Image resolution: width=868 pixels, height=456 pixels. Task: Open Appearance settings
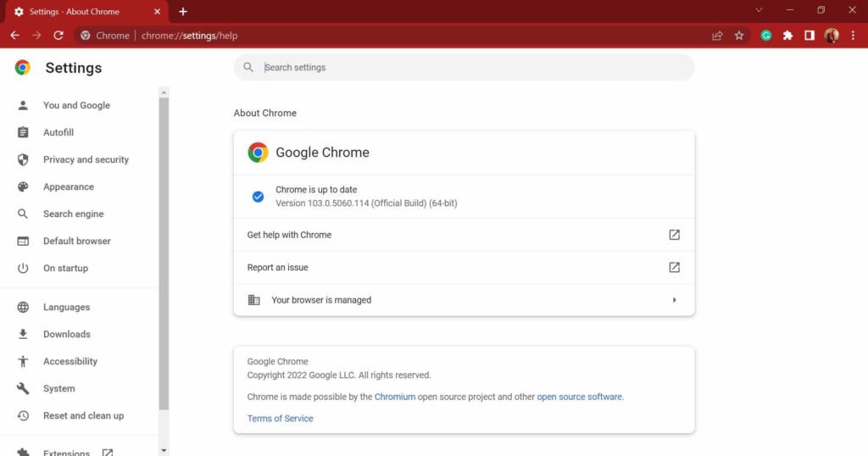[x=69, y=186]
